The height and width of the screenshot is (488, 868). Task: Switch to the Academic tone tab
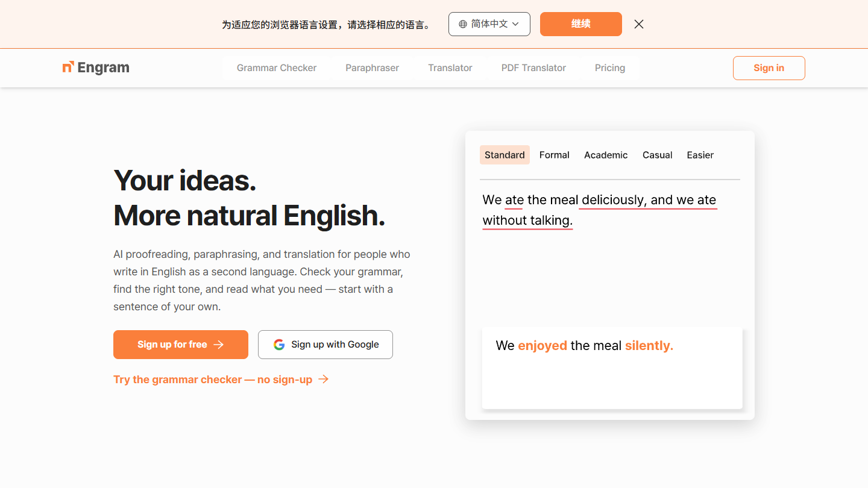[606, 155]
